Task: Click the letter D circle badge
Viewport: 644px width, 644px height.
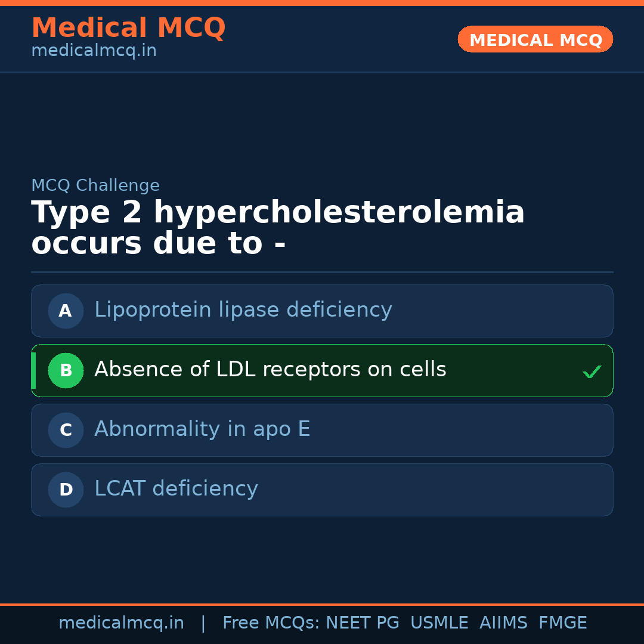Action: (66, 490)
